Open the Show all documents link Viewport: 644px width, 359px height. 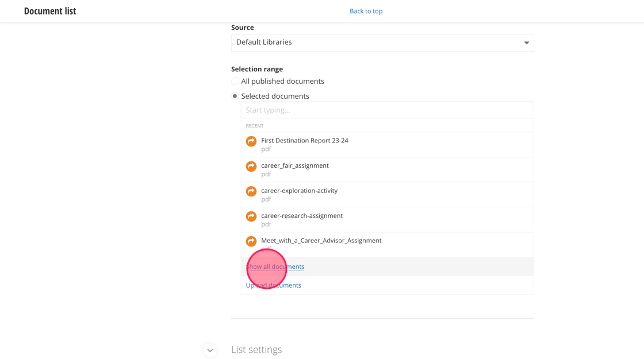tap(275, 267)
